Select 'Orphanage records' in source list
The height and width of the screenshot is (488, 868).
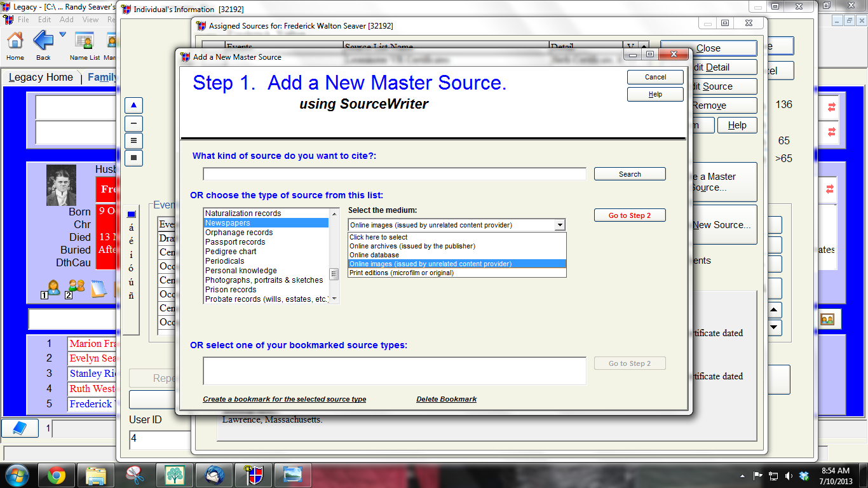click(x=266, y=233)
